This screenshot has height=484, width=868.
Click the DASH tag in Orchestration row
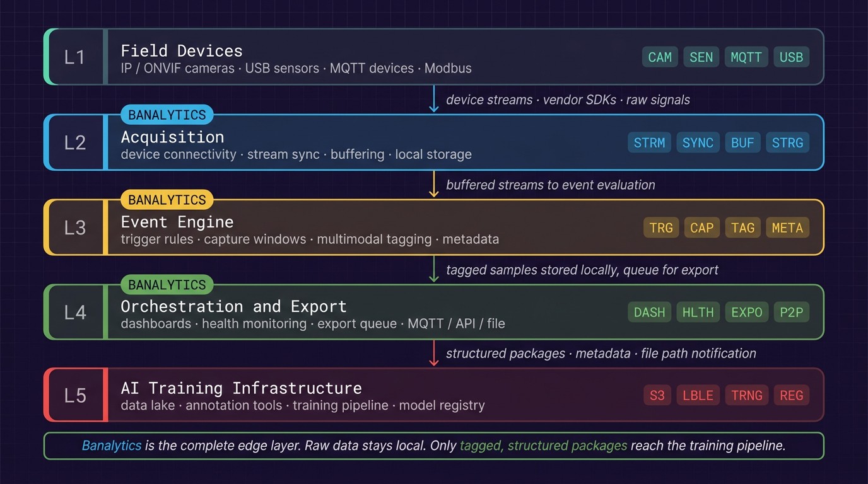(649, 312)
